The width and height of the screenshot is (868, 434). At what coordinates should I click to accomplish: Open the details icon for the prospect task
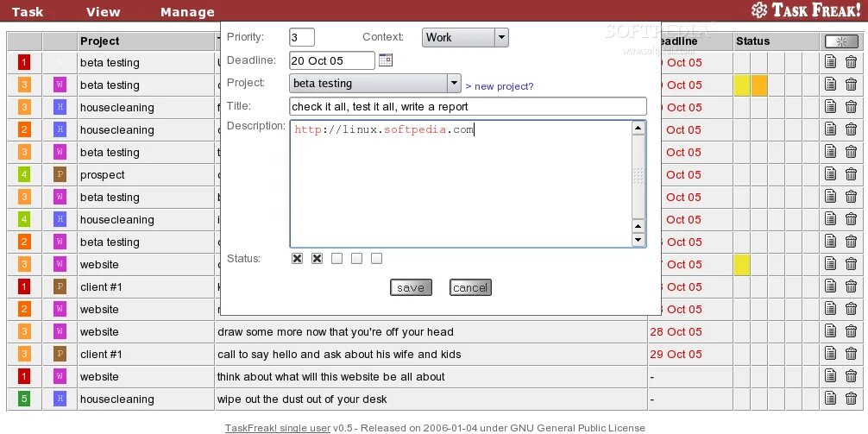click(830, 174)
